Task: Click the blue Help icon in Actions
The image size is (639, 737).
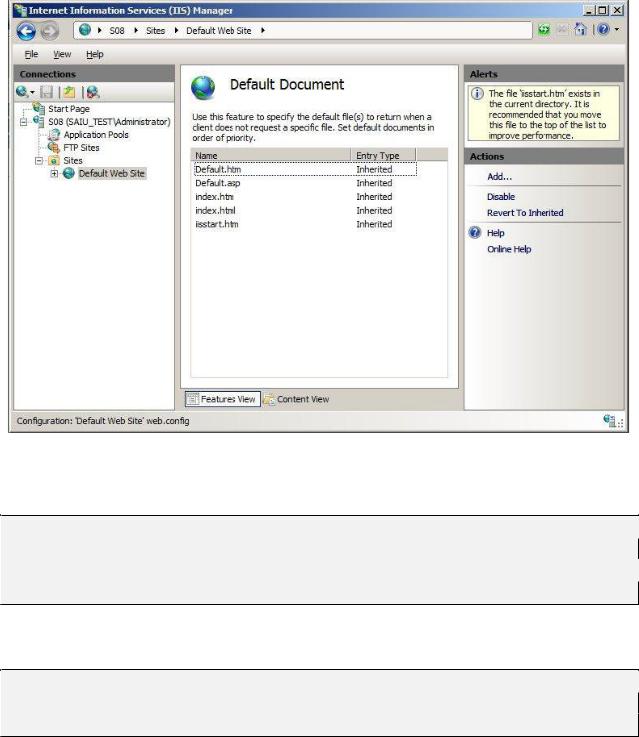Action: point(475,233)
